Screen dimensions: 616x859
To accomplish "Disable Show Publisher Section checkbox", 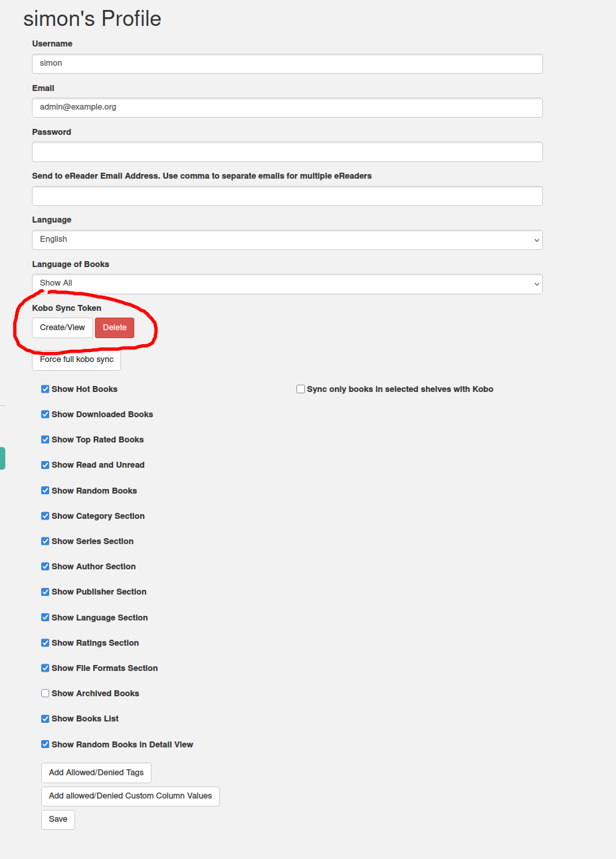I will click(x=45, y=592).
